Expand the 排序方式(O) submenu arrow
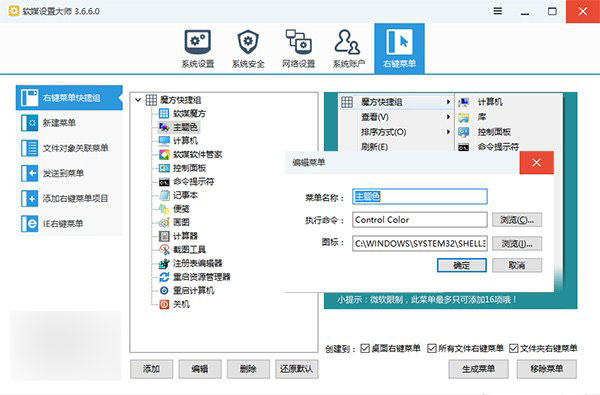This screenshot has height=395, width=600. coord(448,132)
